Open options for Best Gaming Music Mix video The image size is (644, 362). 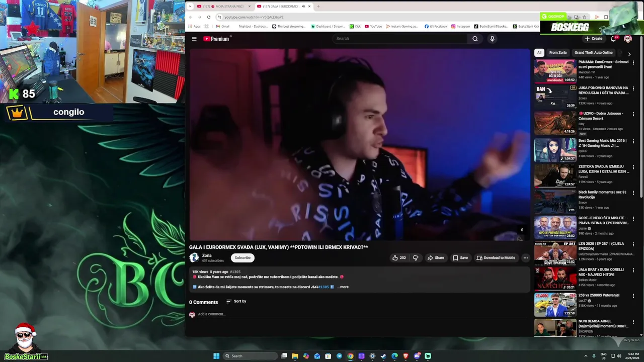(x=633, y=141)
